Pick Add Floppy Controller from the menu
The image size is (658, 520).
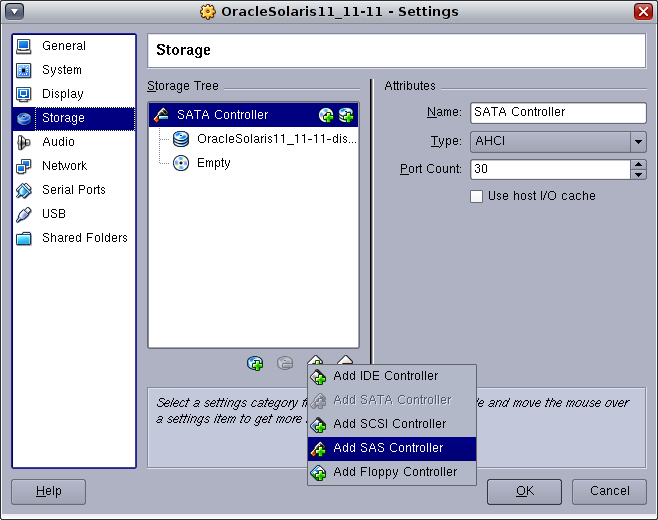pyautogui.click(x=394, y=472)
